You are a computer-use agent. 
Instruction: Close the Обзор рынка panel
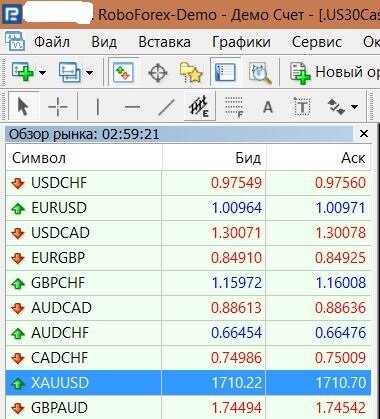[364, 134]
